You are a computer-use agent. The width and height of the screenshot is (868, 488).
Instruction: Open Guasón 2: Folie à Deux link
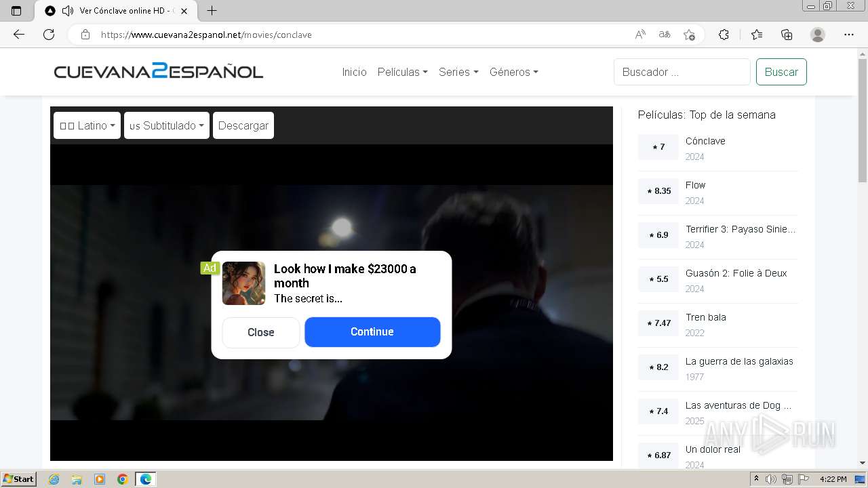tap(736, 273)
